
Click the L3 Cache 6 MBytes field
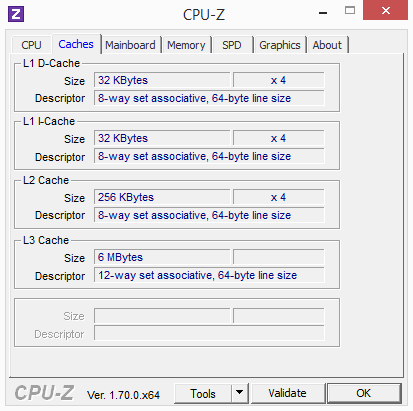coord(162,257)
